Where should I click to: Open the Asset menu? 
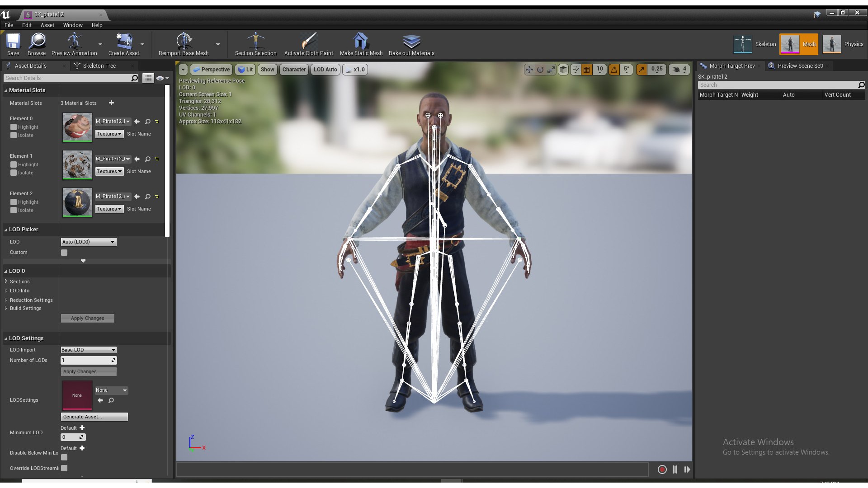click(x=47, y=25)
